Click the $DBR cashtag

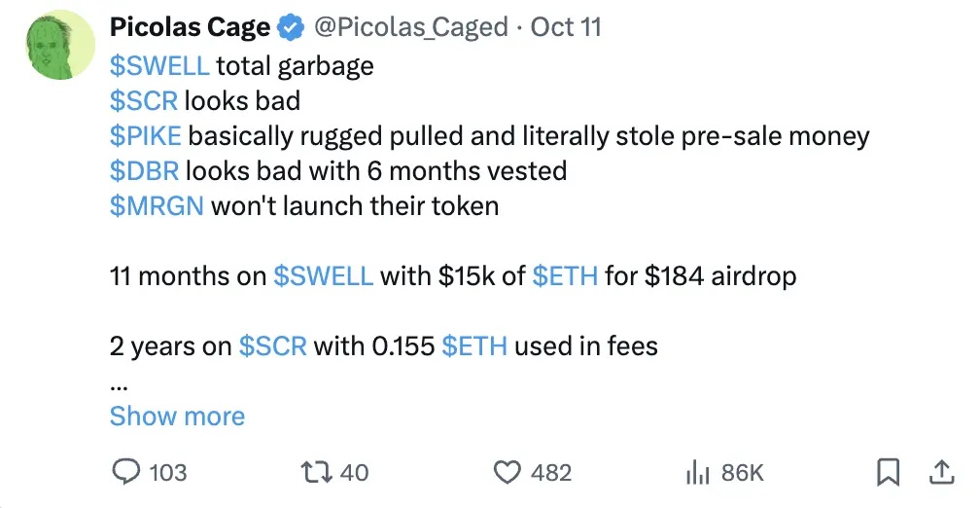tap(144, 171)
